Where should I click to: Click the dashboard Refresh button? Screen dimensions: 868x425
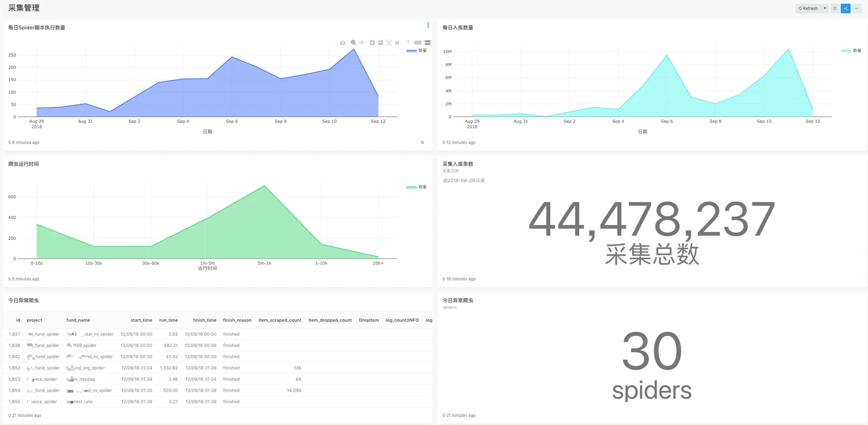(808, 9)
